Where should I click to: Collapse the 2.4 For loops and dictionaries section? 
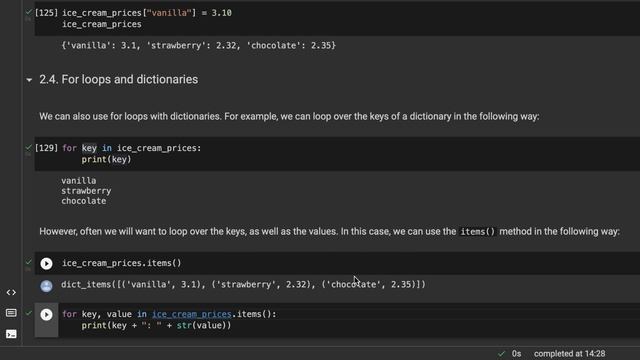click(29, 80)
